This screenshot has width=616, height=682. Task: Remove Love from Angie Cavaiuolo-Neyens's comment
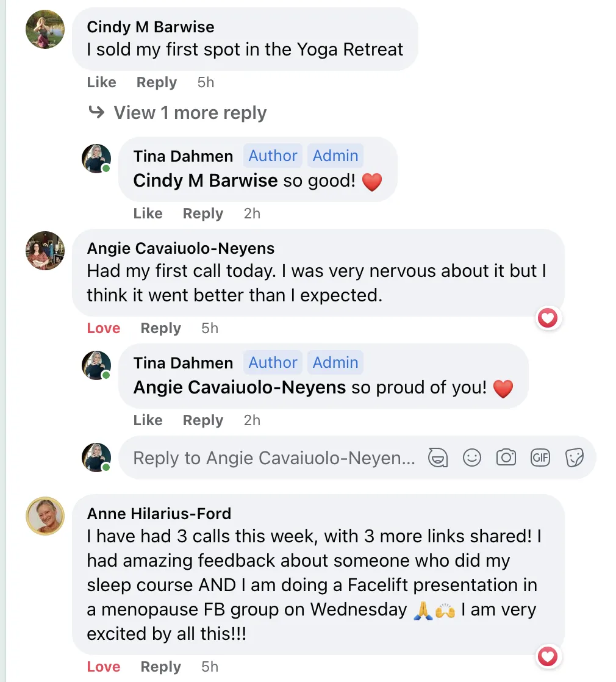point(104,328)
